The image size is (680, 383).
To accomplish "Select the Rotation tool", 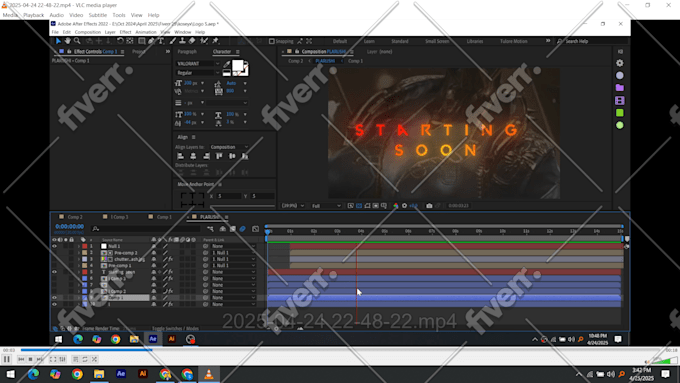I will pyautogui.click(x=120, y=41).
